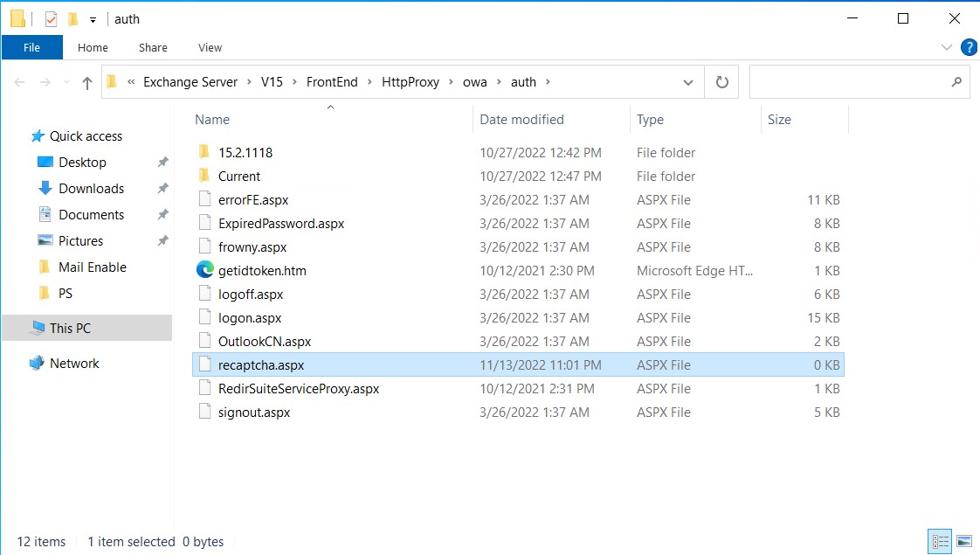Select ExpiredPassword.aspx file
Image resolution: width=980 pixels, height=555 pixels.
(281, 224)
